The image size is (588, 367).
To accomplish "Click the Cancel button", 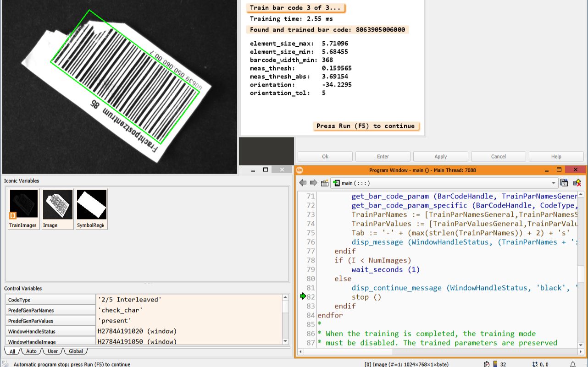I will coord(499,156).
